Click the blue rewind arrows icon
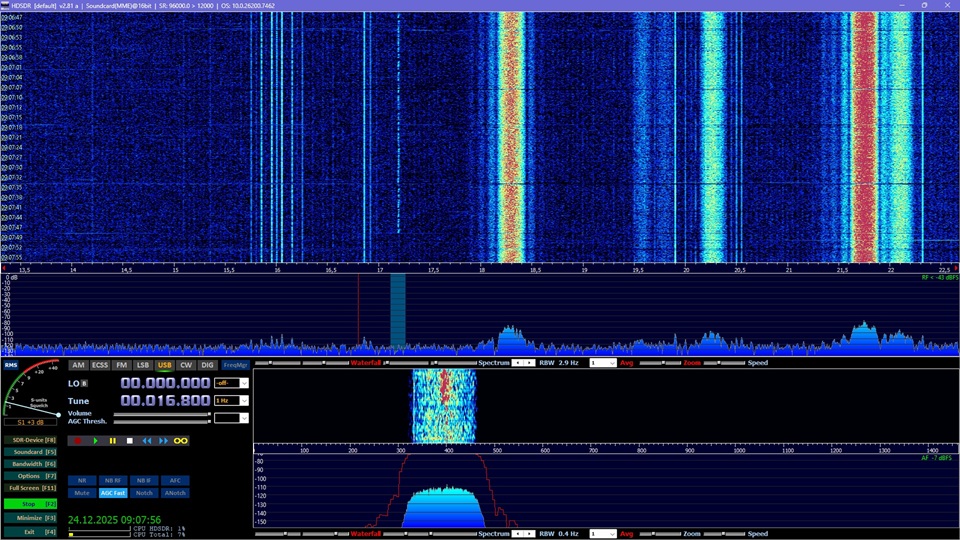960x540 pixels. tap(146, 440)
